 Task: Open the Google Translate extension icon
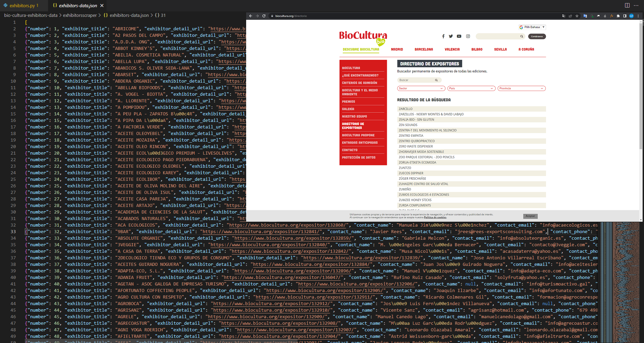tap(585, 16)
